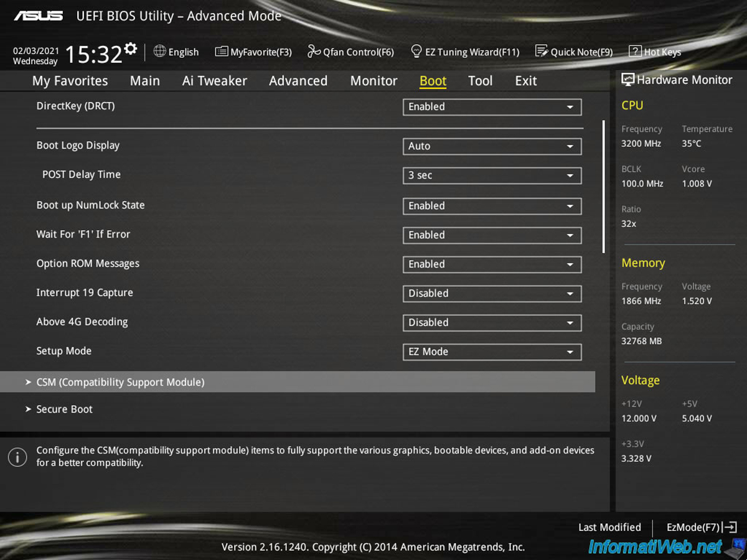Open language selection via the globe icon

tap(159, 52)
